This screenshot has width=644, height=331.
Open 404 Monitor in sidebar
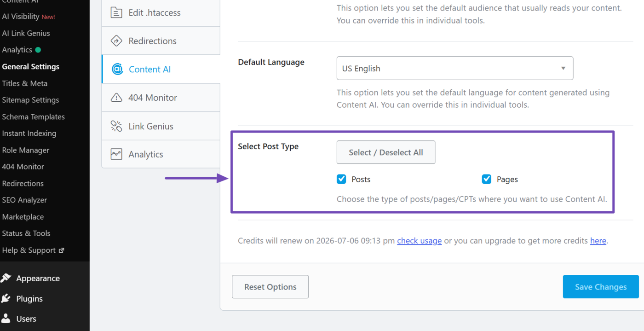pos(23,167)
